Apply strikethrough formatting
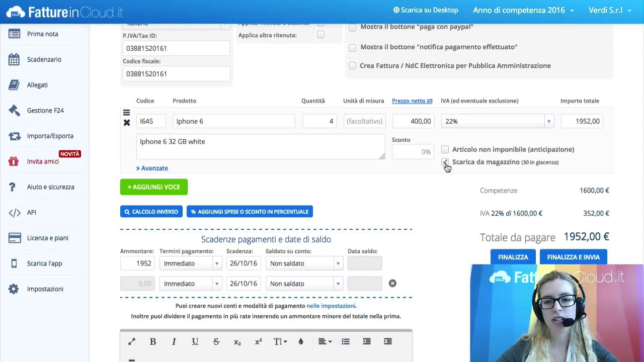644x362 pixels. point(216,341)
